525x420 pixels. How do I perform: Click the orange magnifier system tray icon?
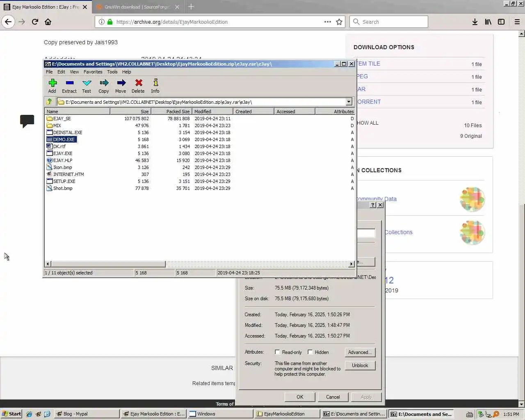click(496, 414)
